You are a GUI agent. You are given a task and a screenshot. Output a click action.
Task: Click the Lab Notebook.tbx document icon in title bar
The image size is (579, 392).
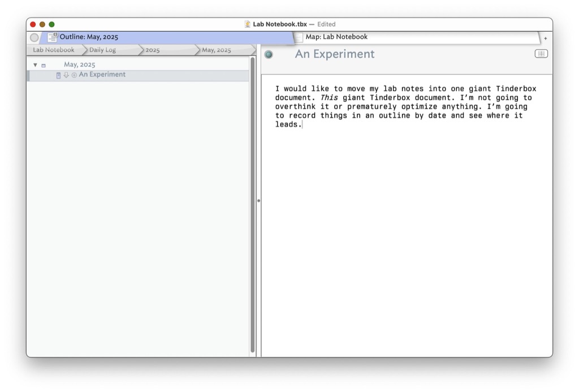(248, 24)
